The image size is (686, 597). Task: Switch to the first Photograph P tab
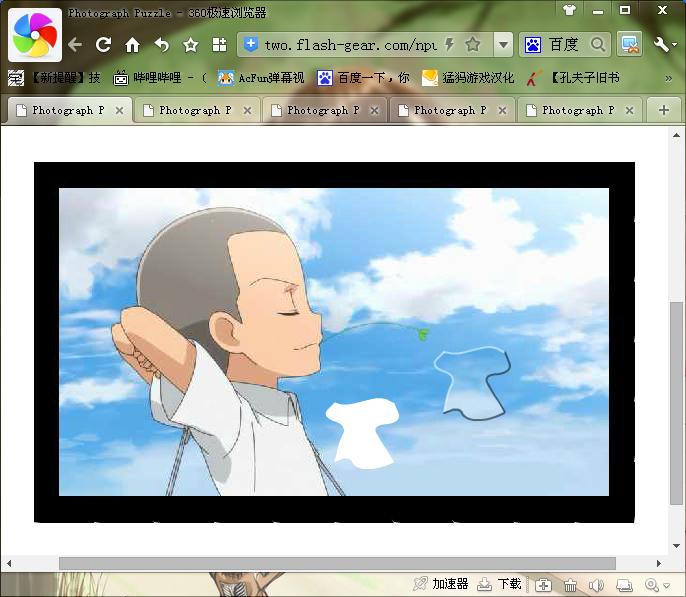point(68,110)
